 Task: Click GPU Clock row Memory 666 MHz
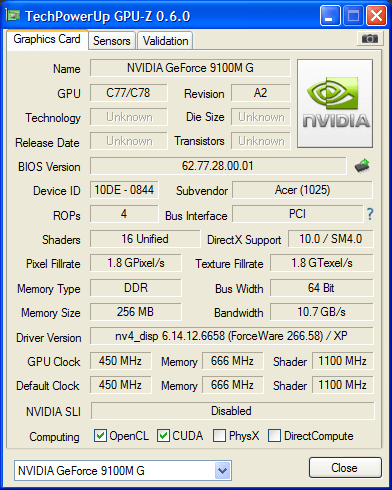click(x=232, y=361)
